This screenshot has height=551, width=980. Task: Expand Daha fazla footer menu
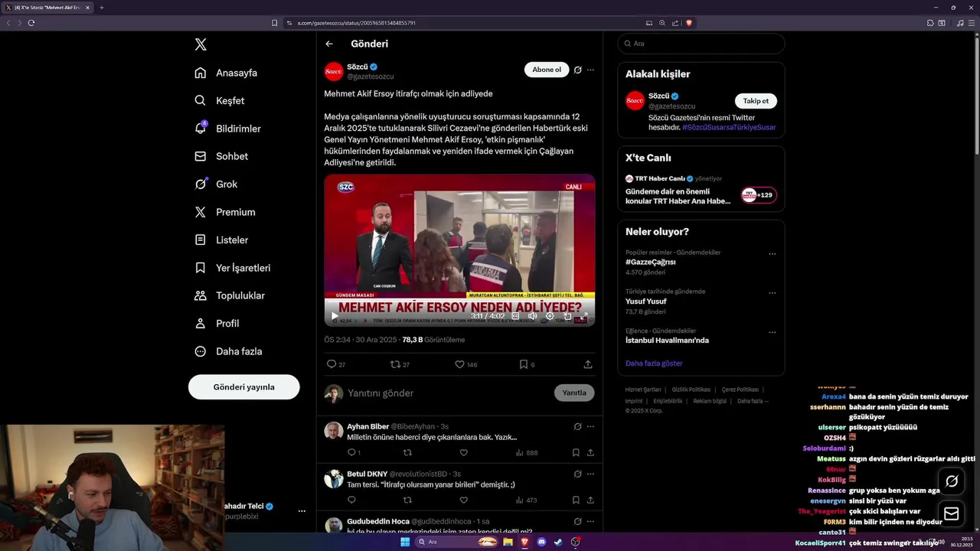753,401
